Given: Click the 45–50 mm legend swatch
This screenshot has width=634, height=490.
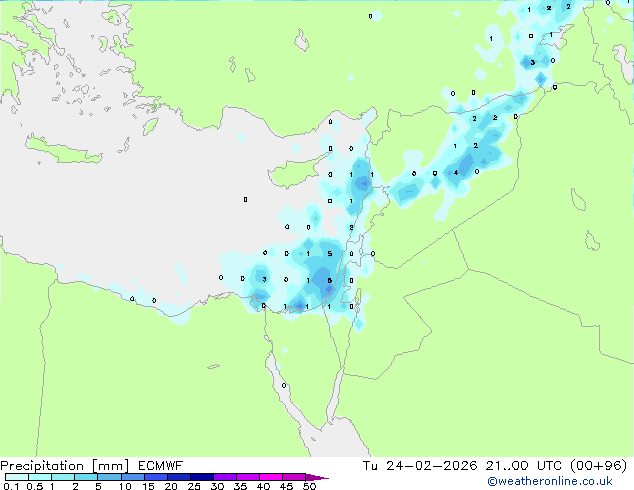Looking at the screenshot, I should coord(294,477).
